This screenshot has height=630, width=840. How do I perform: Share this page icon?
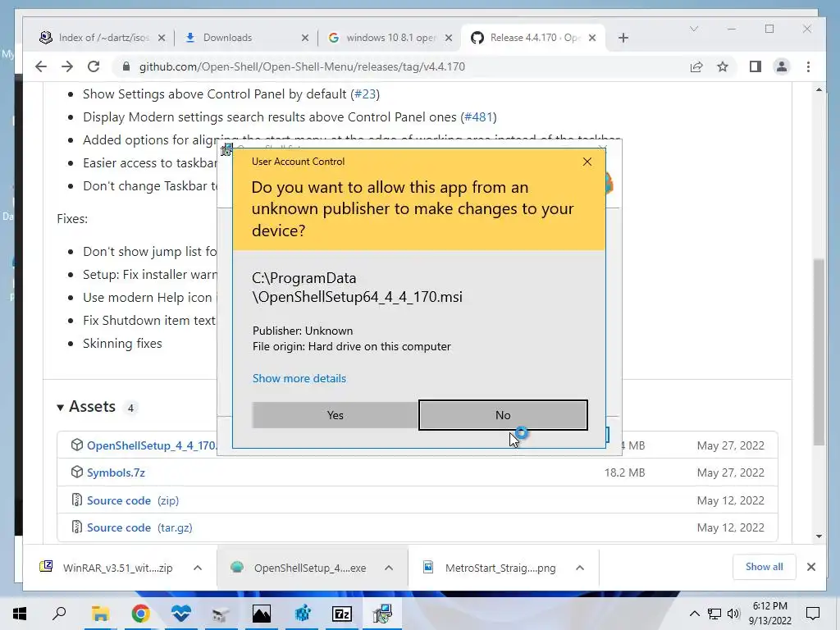(x=696, y=66)
